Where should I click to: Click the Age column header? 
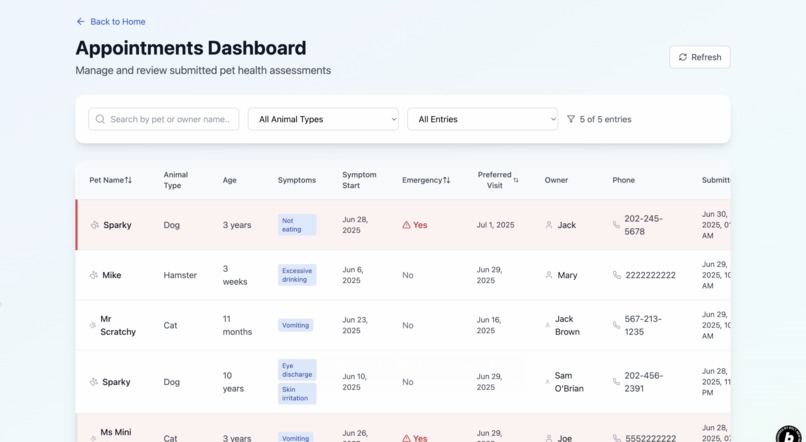(x=229, y=180)
